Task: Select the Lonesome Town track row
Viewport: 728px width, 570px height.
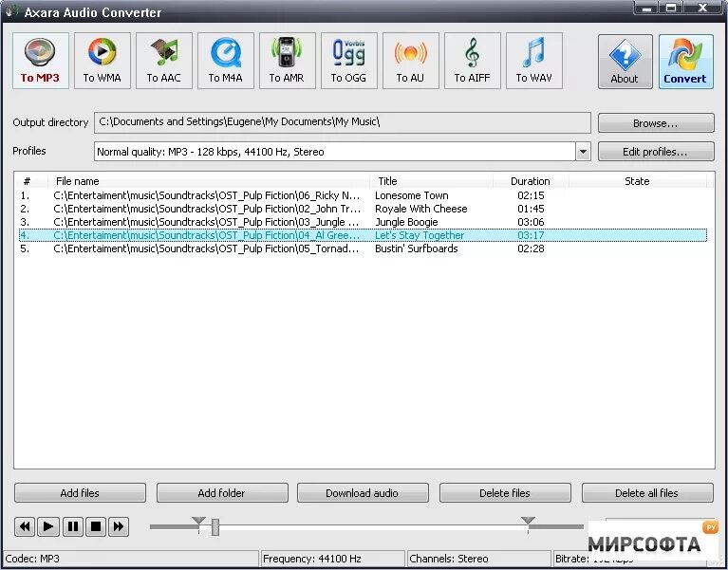Action: (x=363, y=195)
